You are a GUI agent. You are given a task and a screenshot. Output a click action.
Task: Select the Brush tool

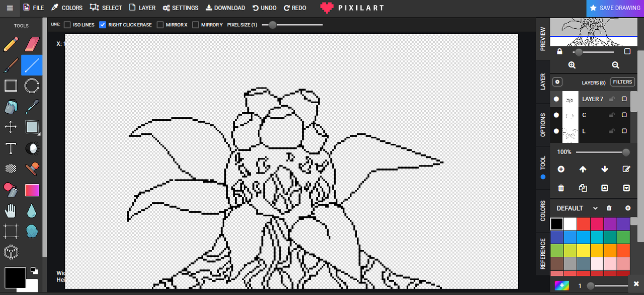11,65
